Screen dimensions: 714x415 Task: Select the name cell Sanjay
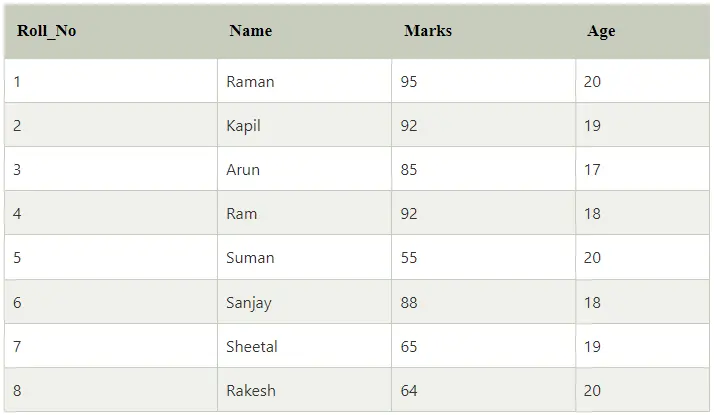click(x=304, y=302)
